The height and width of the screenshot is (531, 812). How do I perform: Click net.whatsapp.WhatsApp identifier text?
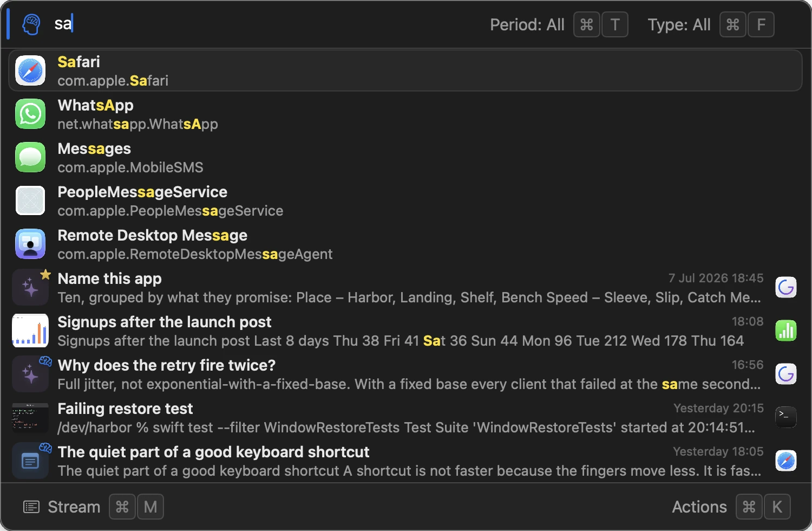pyautogui.click(x=137, y=124)
